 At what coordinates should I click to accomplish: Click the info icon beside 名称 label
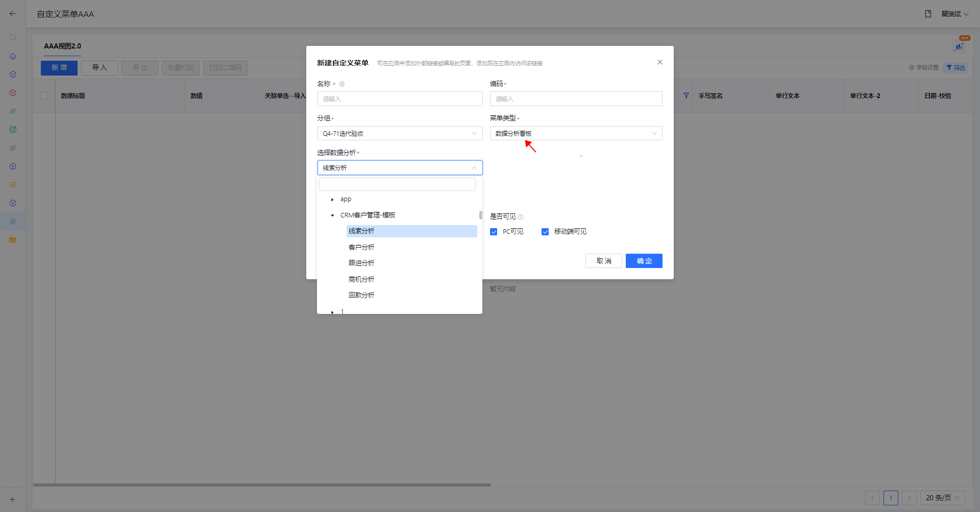tap(342, 84)
